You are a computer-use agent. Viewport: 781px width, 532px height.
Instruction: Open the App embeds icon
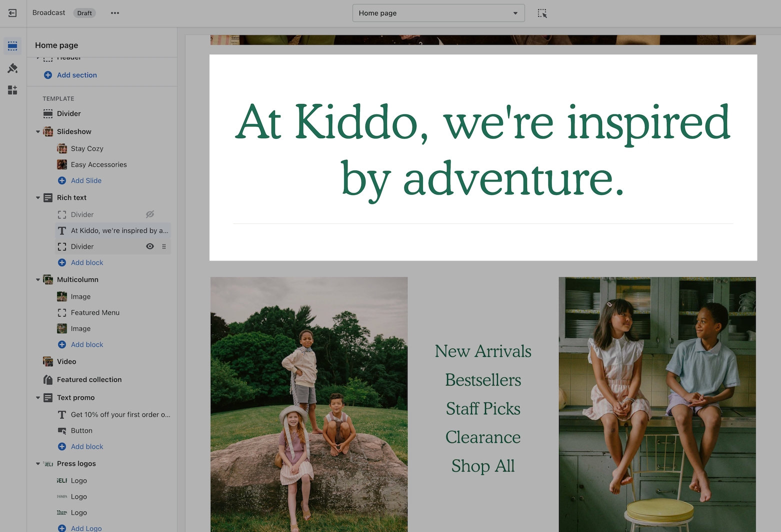pos(12,90)
